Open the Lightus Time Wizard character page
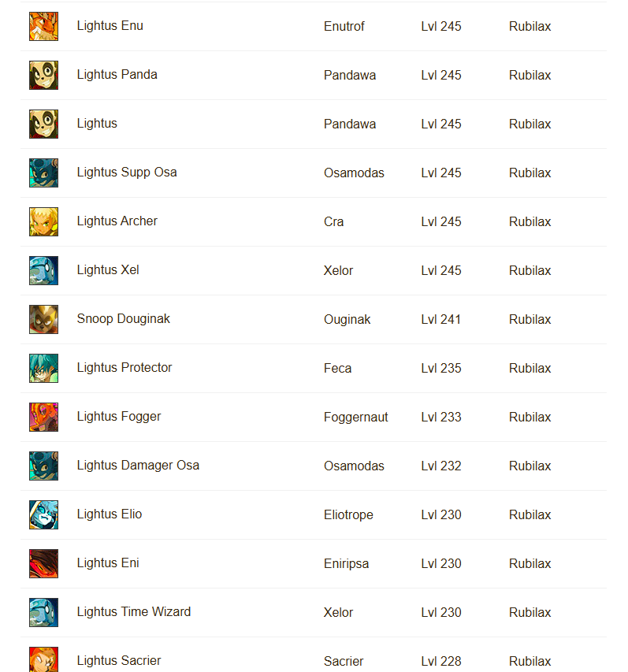The height and width of the screenshot is (672, 628). 134,612
